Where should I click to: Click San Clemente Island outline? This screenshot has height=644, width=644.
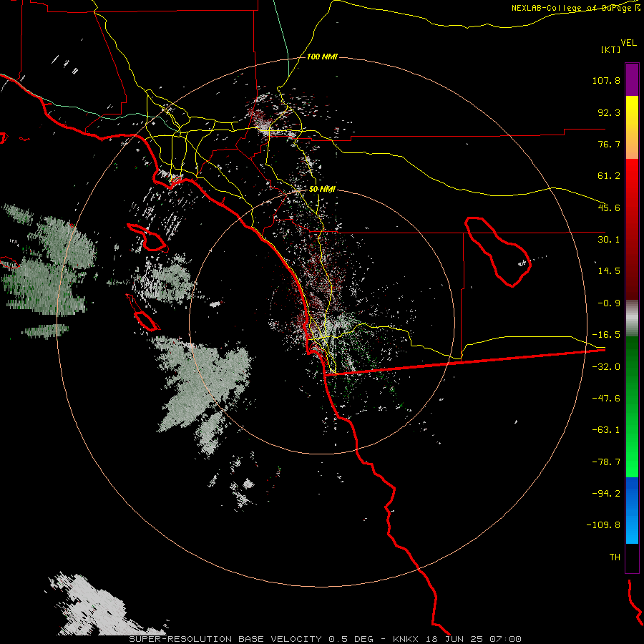point(142,313)
